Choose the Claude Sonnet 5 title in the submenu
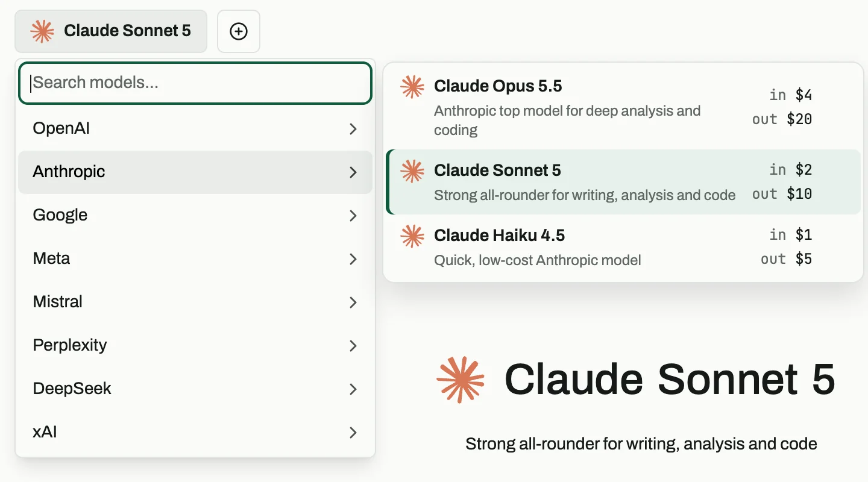868x482 pixels. click(497, 171)
